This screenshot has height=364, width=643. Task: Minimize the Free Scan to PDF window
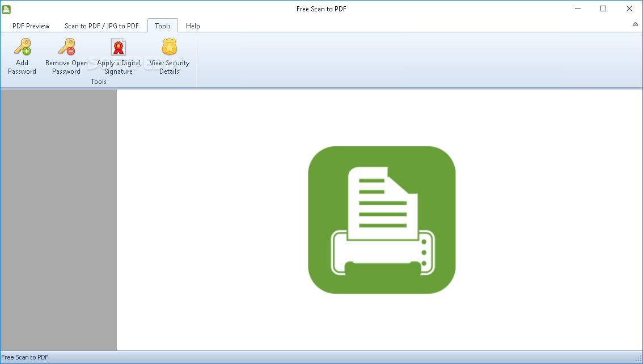578,9
